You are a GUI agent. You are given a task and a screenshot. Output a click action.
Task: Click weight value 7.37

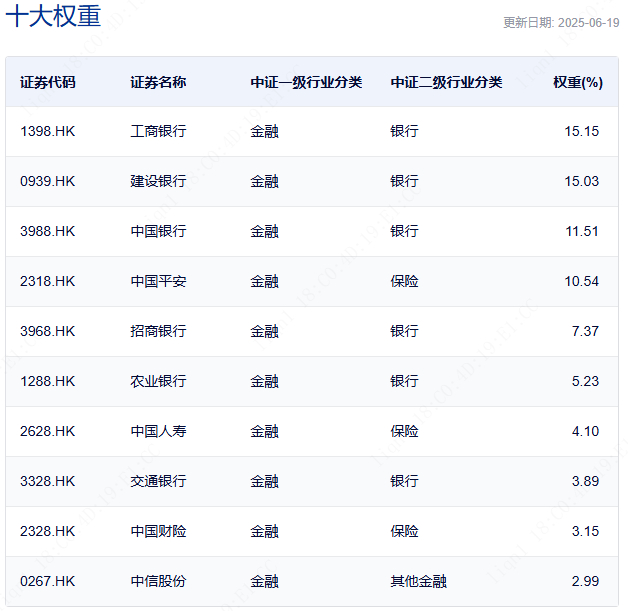(x=585, y=332)
